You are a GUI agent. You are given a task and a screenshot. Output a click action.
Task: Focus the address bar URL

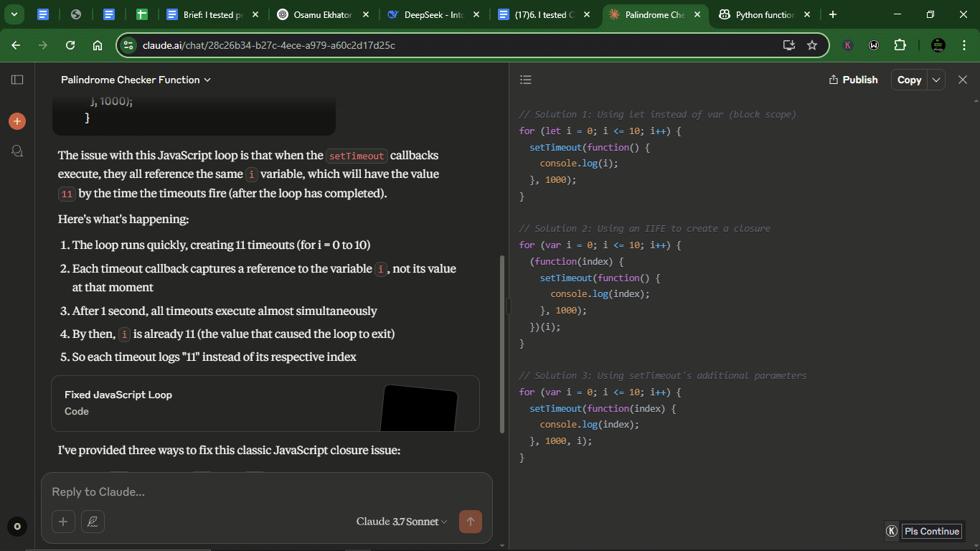click(x=269, y=45)
